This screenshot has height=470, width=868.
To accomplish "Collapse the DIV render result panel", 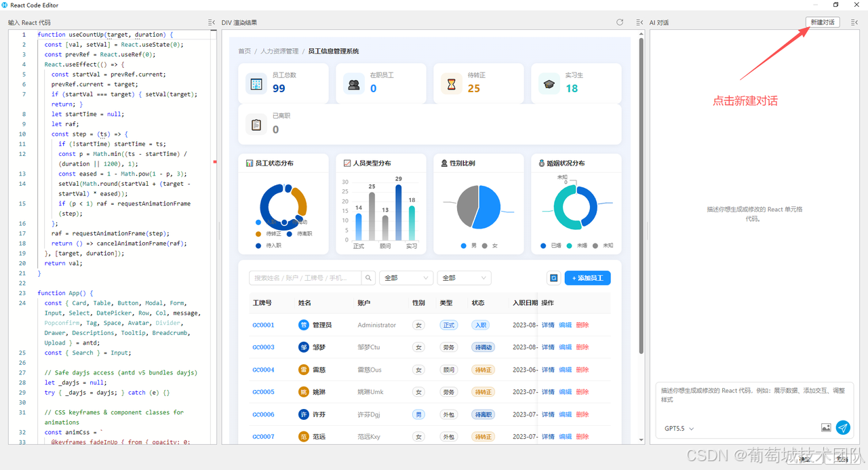I will (639, 22).
